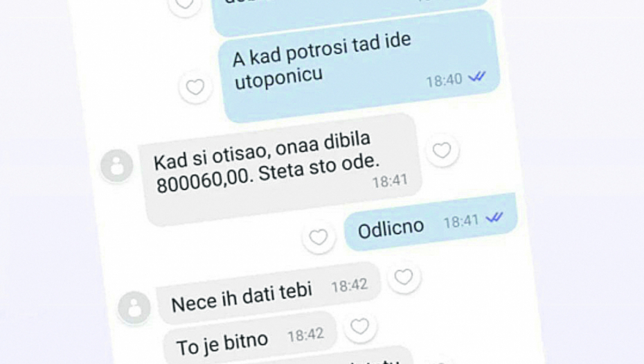Image resolution: width=644 pixels, height=364 pixels.
Task: Tap the heart beside "Kad si otisao" message
Action: click(442, 150)
